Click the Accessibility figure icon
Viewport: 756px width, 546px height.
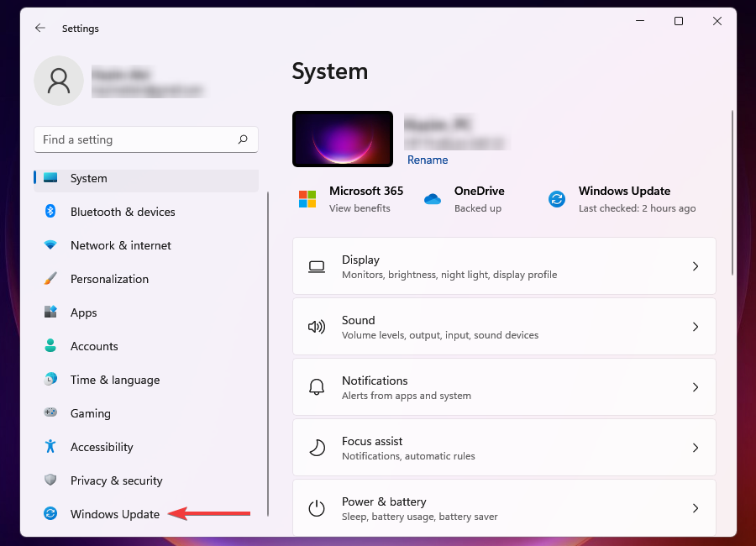pos(50,446)
